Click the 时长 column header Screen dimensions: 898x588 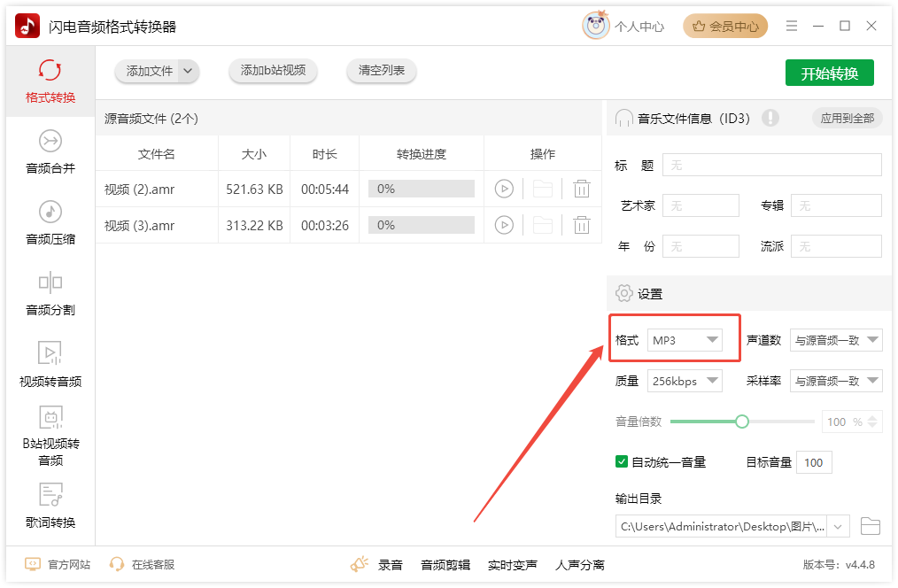(x=325, y=153)
